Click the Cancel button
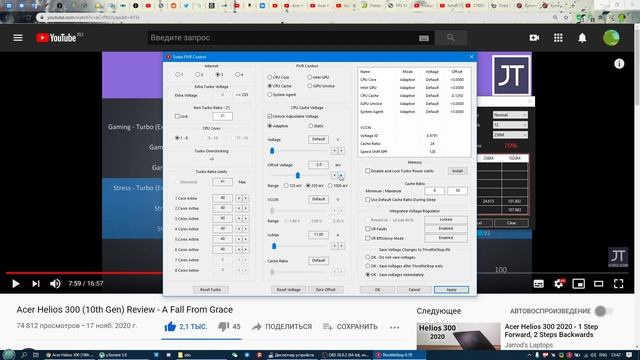 click(x=414, y=289)
